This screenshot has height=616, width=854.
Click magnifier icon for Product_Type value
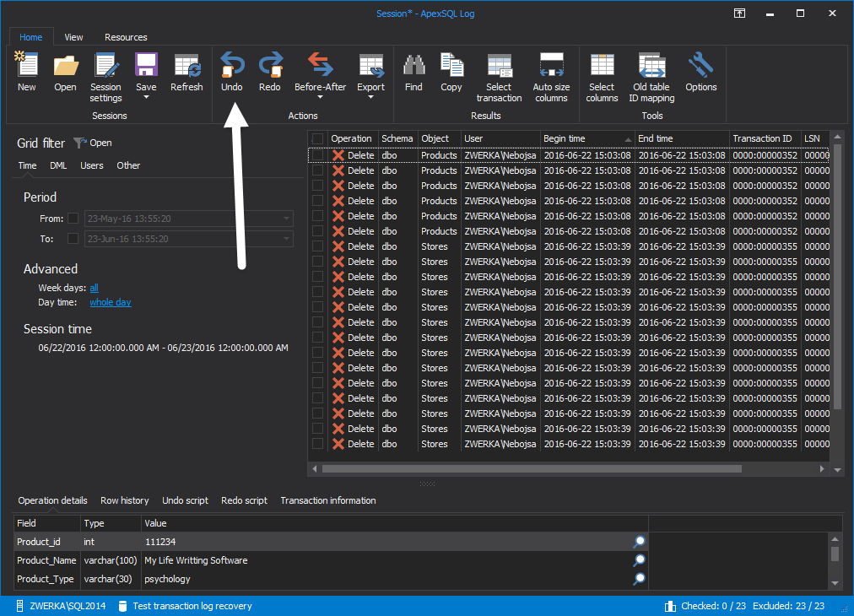639,578
